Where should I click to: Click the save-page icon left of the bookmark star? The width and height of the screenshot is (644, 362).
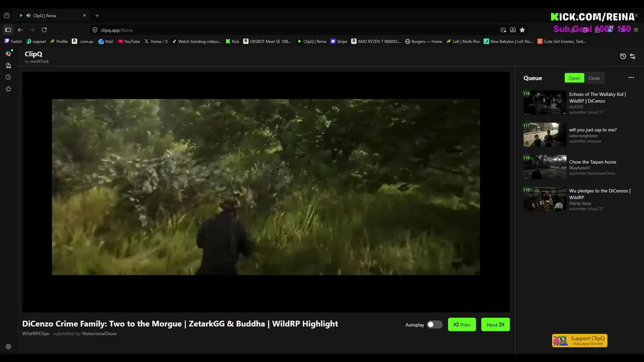513,30
